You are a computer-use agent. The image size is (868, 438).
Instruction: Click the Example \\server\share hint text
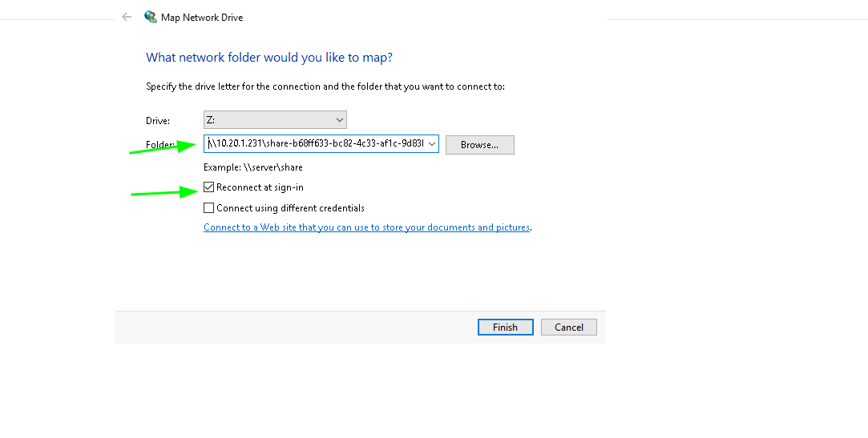[x=253, y=167]
